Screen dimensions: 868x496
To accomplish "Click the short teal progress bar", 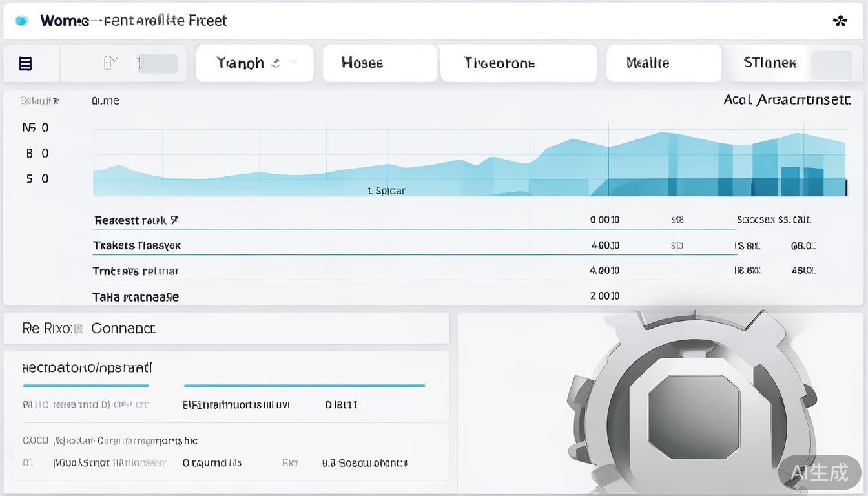I will pos(86,386).
